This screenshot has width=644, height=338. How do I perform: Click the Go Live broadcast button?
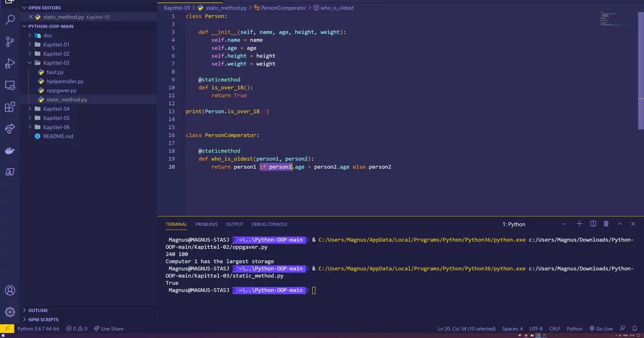pyautogui.click(x=600, y=328)
